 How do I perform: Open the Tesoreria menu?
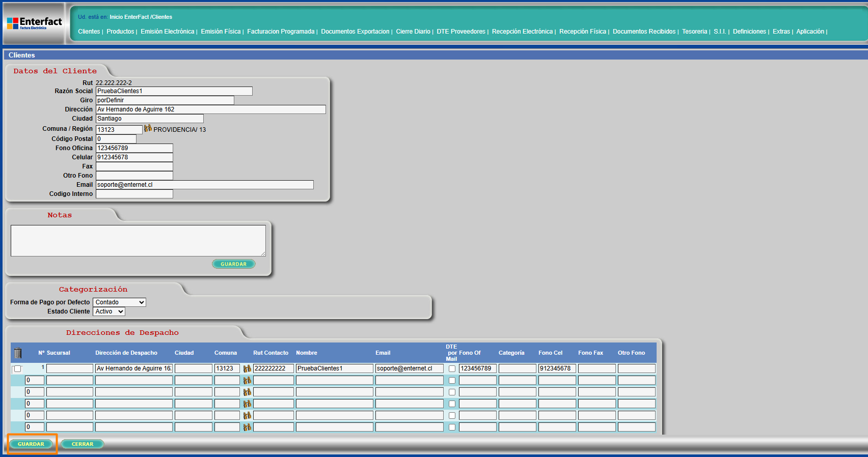click(694, 32)
